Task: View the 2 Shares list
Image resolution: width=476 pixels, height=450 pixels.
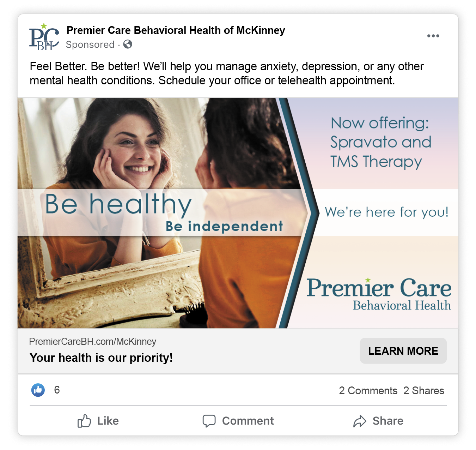Action: 424,391
